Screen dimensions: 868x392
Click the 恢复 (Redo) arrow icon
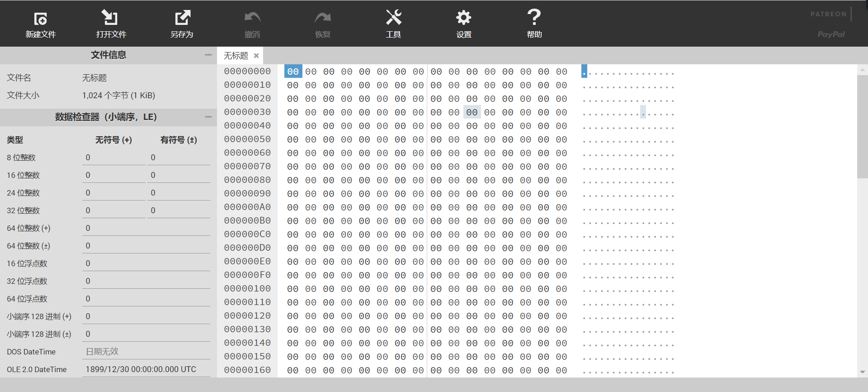coord(323,17)
